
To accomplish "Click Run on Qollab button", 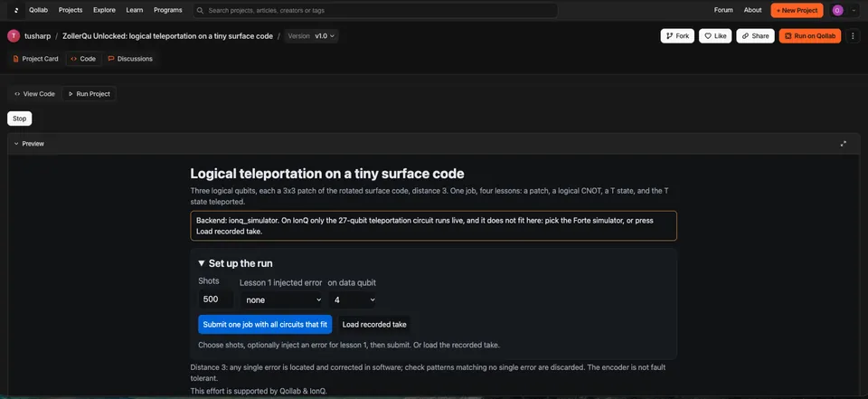I will [810, 36].
